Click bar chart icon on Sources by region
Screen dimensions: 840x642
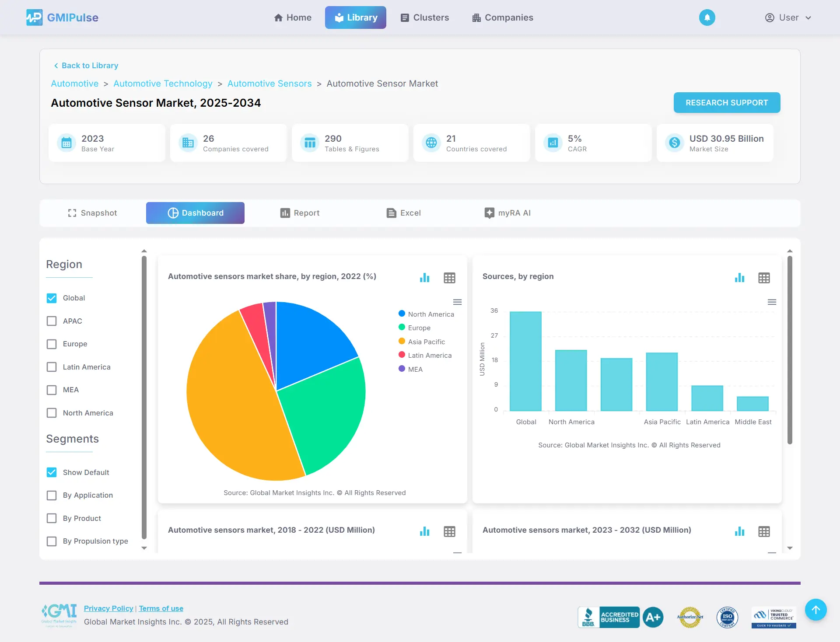point(739,278)
